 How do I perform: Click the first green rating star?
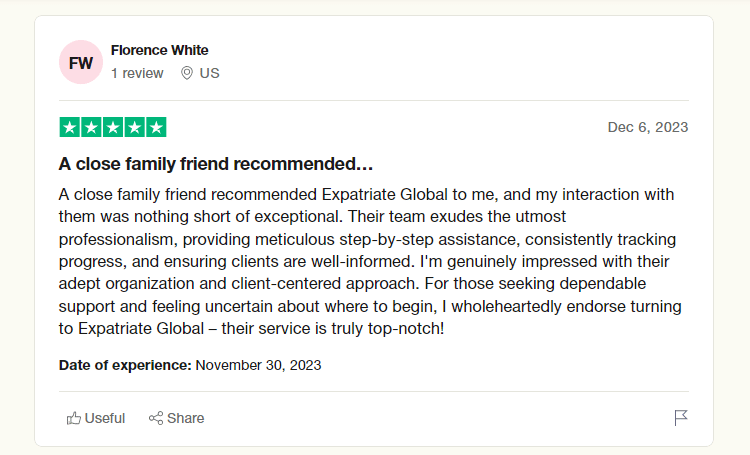pos(70,127)
